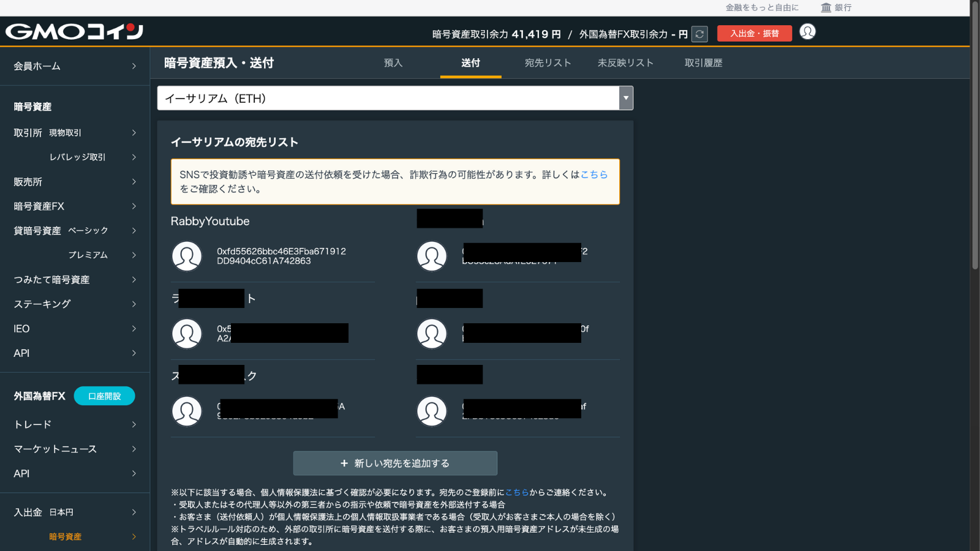Click the refresh balance icon
The height and width of the screenshot is (551, 980).
pyautogui.click(x=699, y=34)
